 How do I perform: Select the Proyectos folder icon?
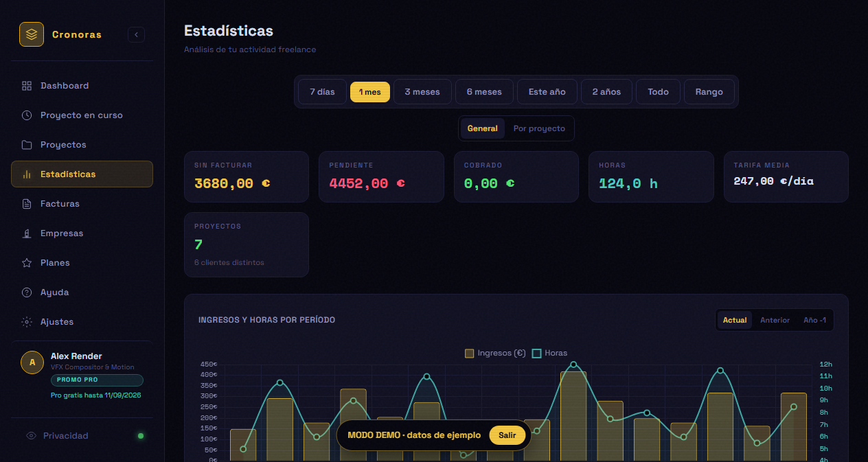tap(27, 145)
